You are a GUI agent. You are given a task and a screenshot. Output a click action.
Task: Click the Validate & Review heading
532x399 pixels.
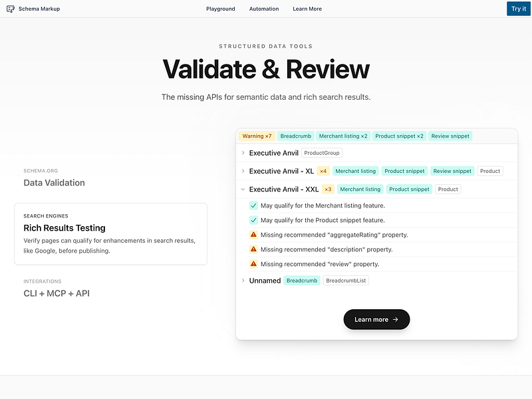click(266, 69)
